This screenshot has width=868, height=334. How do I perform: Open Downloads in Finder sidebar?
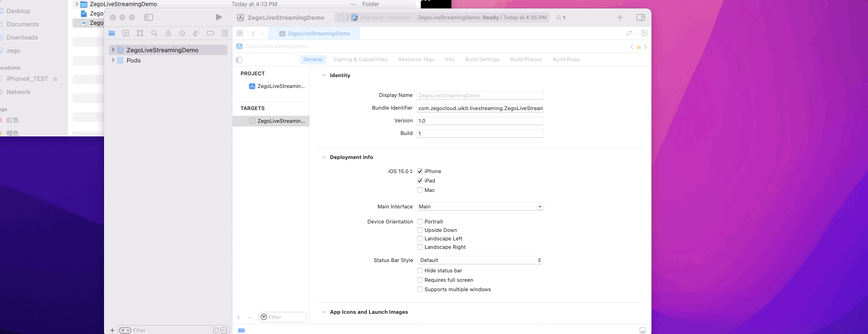point(22,37)
